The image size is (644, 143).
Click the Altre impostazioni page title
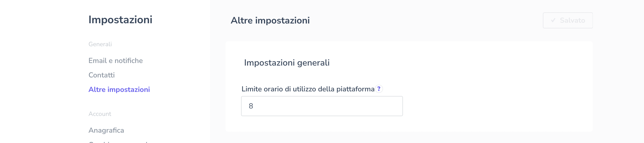pos(270,20)
